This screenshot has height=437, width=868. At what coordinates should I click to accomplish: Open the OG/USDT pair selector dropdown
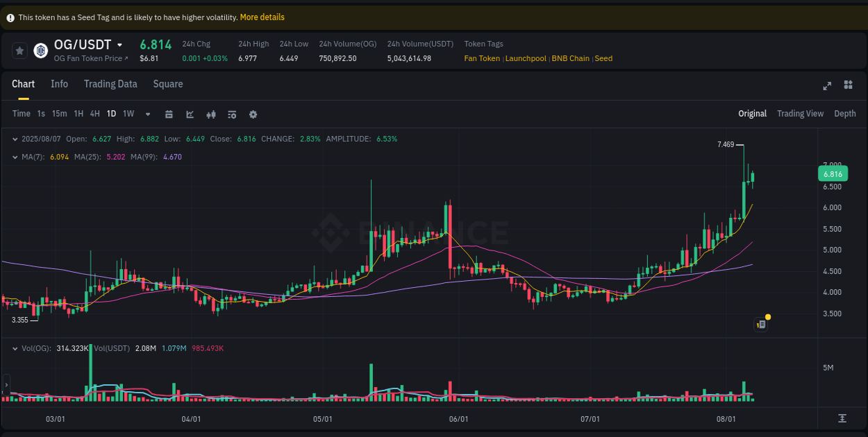point(119,44)
